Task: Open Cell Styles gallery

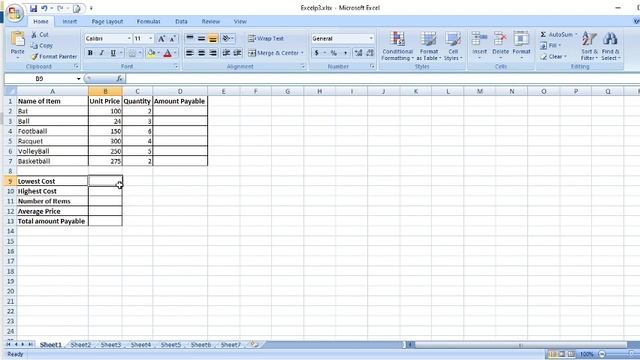Action: click(453, 46)
